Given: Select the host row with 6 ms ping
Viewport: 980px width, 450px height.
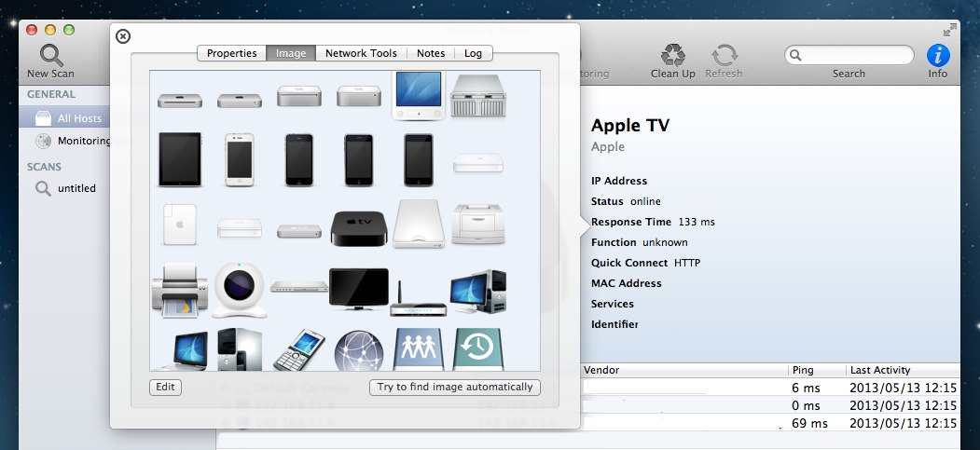Looking at the screenshot, I should pos(770,388).
